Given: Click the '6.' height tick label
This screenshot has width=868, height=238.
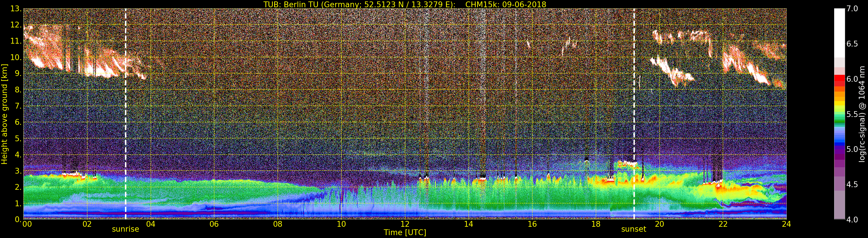Looking at the screenshot, I should (18, 122).
